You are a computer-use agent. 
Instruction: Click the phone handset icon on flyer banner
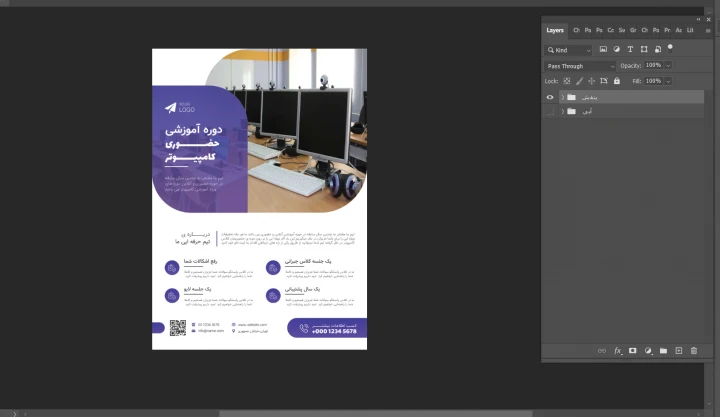coord(304,328)
